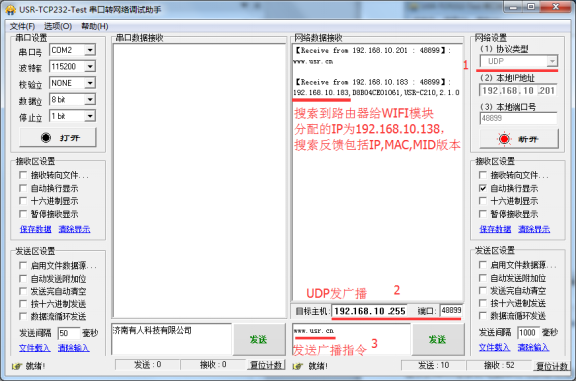Screen dimensions: 577x382
Task: Open the COM2 serial port dropdown
Action: (90, 50)
